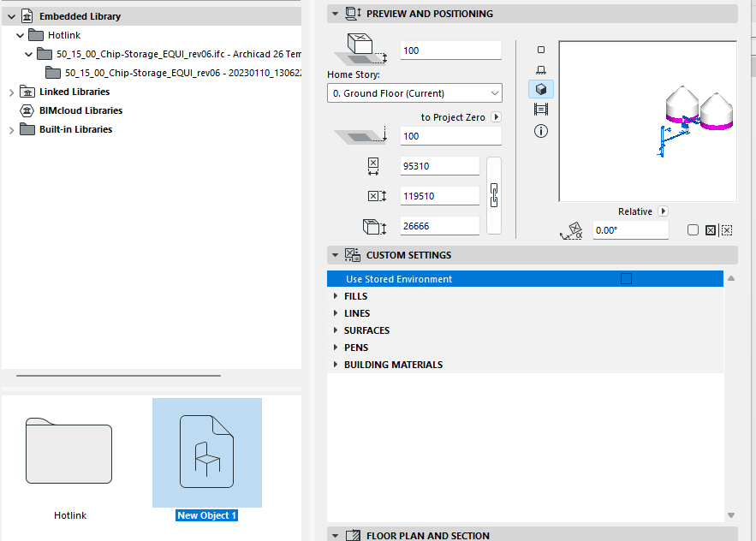The width and height of the screenshot is (756, 541).
Task: Toggle the proportional chain link icon
Action: click(494, 195)
